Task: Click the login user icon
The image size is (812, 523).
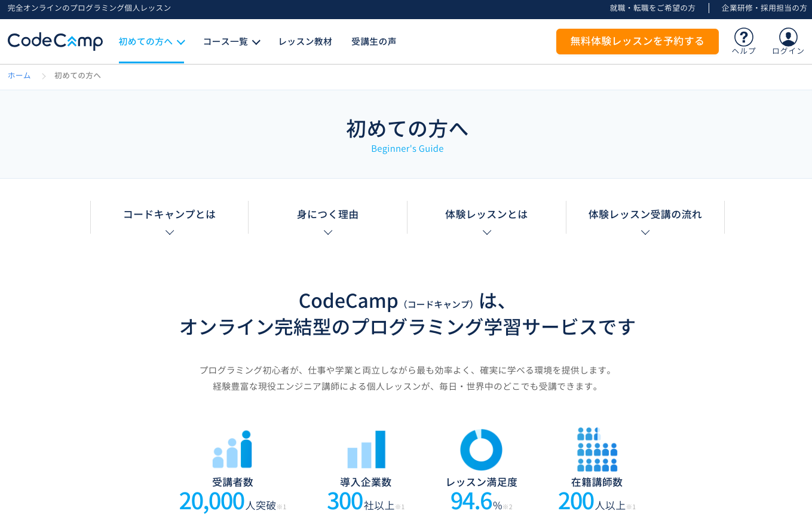Action: 788,37
